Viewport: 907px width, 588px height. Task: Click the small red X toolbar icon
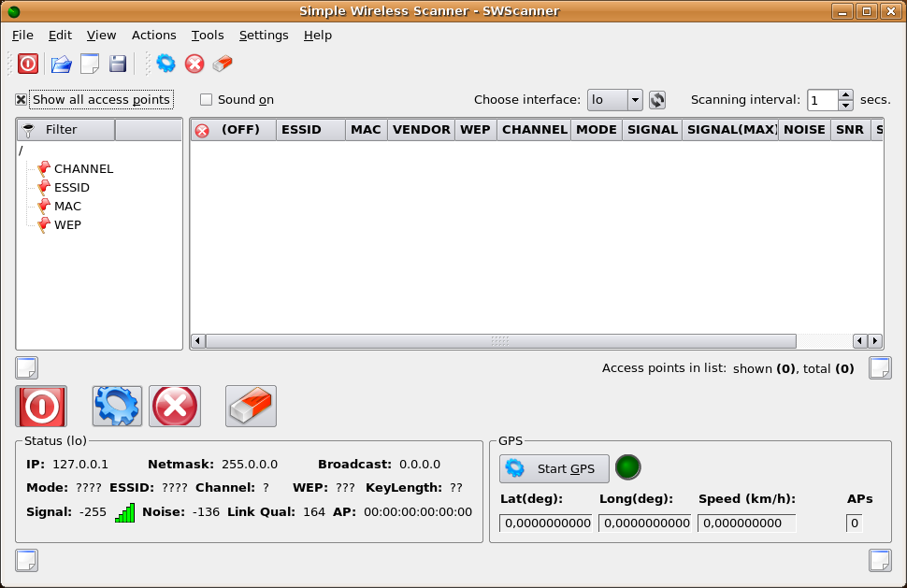tap(194, 64)
